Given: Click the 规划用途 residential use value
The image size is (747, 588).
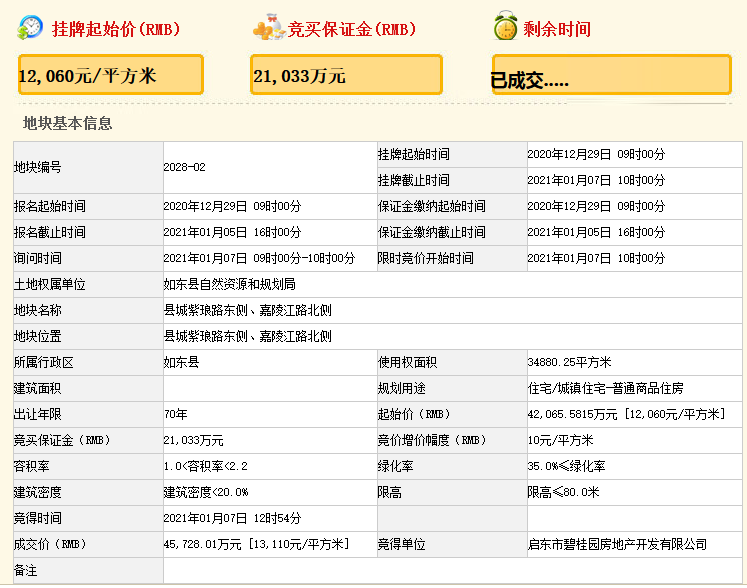Looking at the screenshot, I should coord(605,388).
